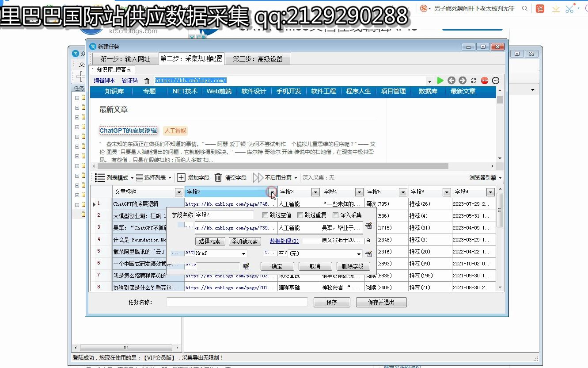Viewport: 588px width, 368px height.
Task: Click the 列表模式 list mode icon
Action: 99,177
